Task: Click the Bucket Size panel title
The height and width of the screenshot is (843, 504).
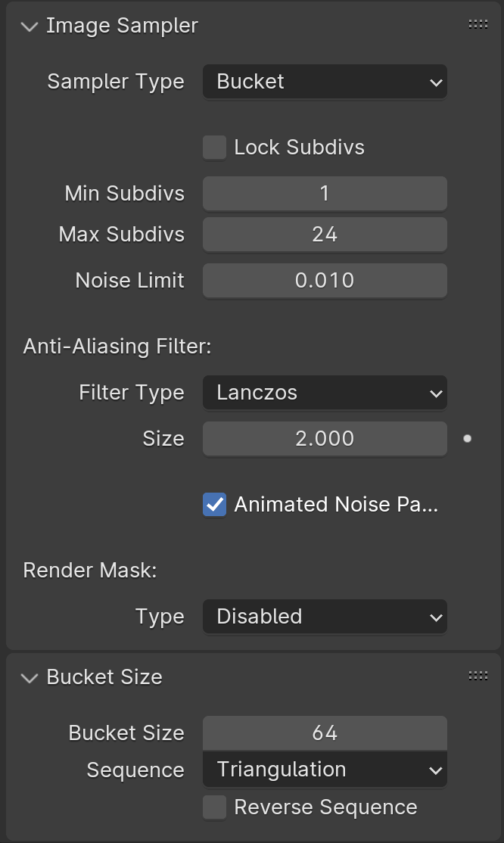Action: (104, 677)
